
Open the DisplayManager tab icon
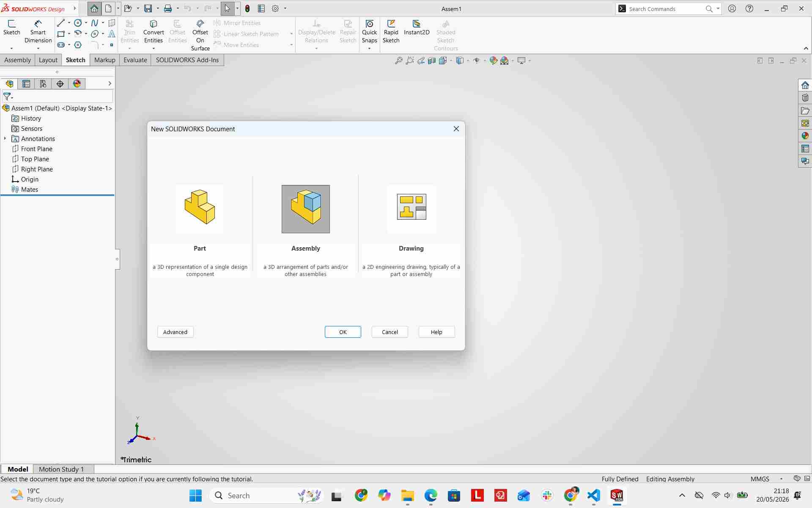tap(77, 84)
